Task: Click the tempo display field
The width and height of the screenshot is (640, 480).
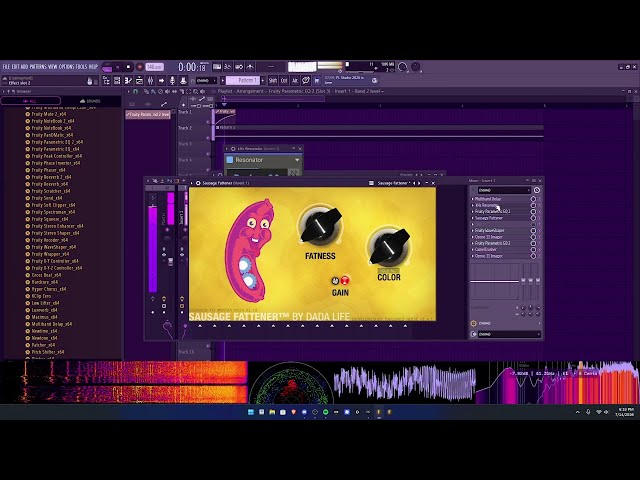Action: [x=155, y=67]
